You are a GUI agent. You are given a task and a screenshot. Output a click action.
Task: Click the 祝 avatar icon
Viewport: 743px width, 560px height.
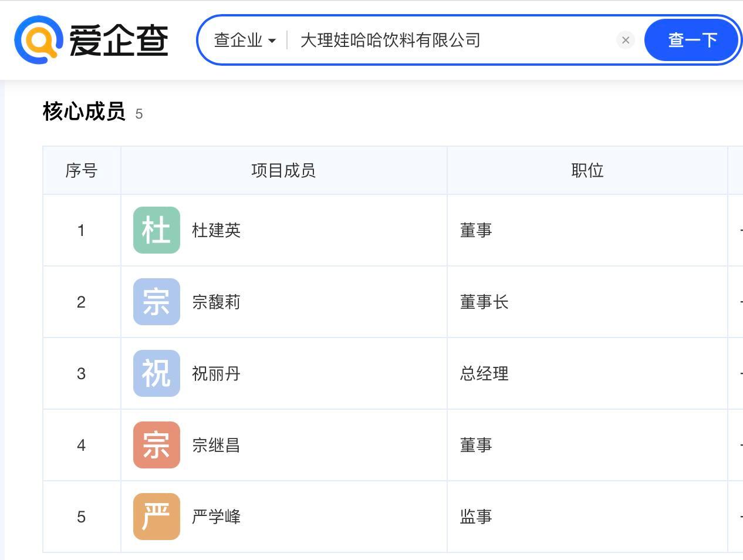tap(157, 373)
